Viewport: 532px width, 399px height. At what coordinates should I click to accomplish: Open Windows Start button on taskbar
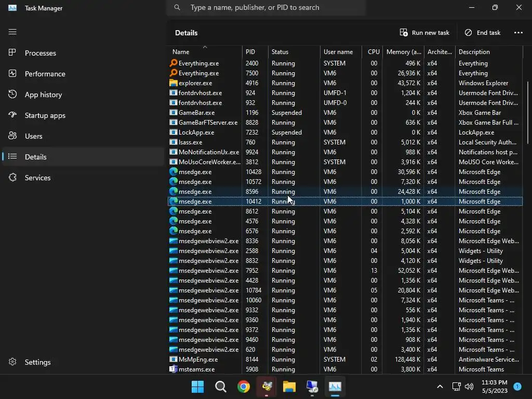tap(197, 387)
